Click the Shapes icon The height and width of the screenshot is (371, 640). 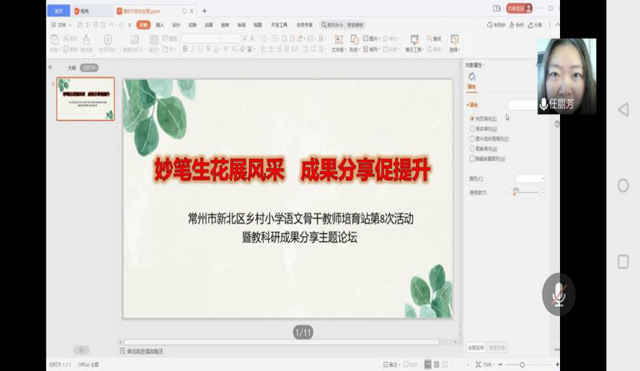pos(354,40)
